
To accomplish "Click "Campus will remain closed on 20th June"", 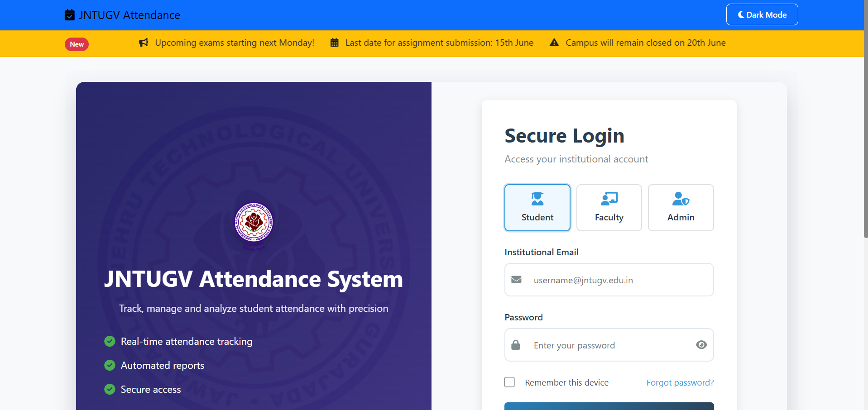I will coord(646,43).
